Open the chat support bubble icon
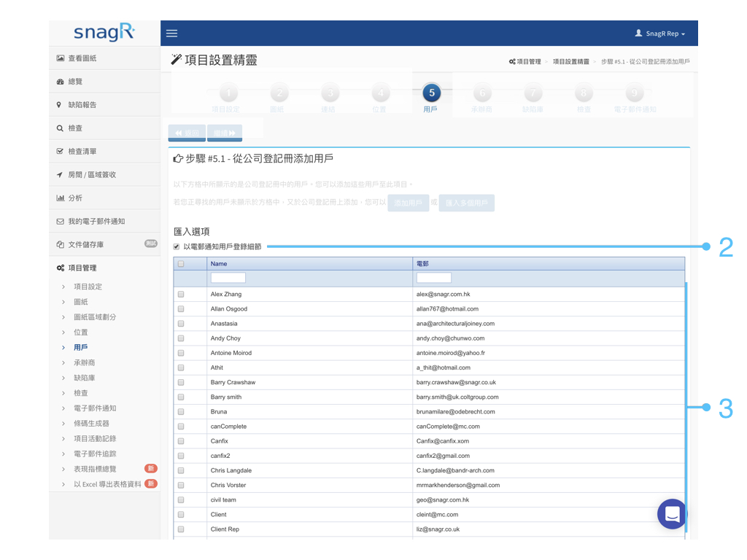Screen dimensions: 747x560 click(672, 514)
